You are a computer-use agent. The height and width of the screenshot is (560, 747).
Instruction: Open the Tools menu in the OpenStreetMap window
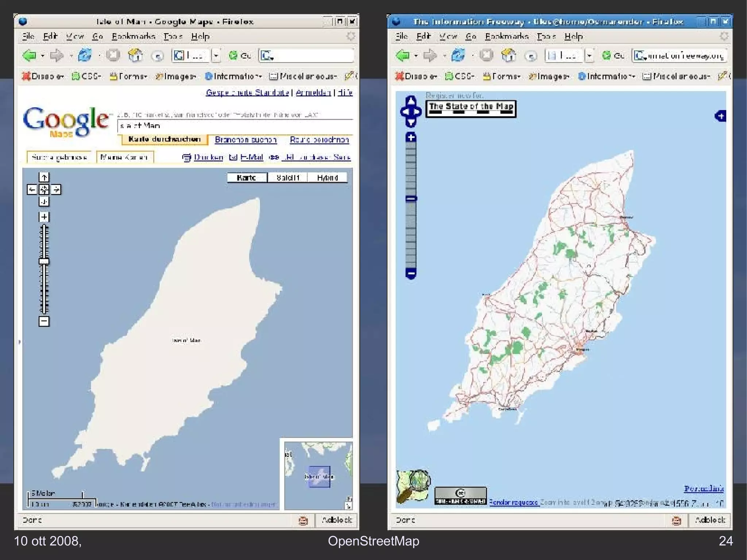click(546, 36)
